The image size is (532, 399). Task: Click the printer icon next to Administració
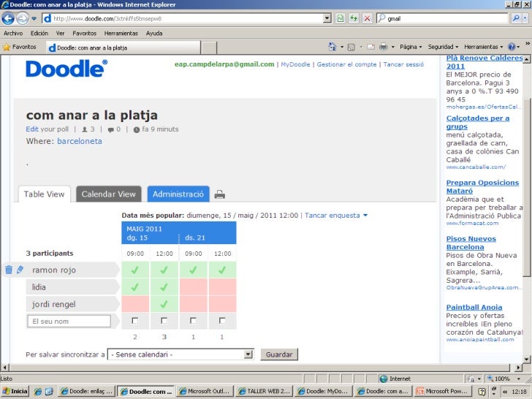[219, 194]
